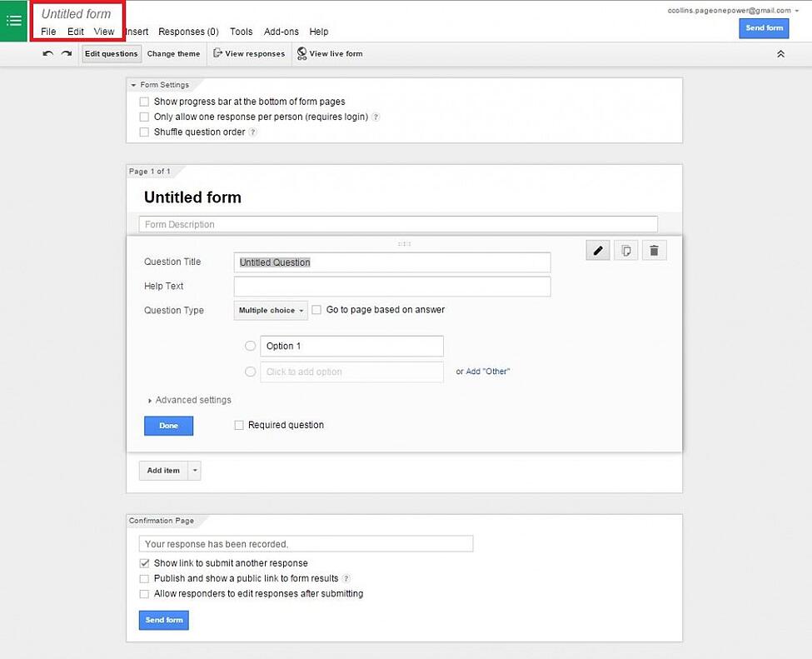Click the blue Done button
This screenshot has width=812, height=659.
[x=168, y=425]
